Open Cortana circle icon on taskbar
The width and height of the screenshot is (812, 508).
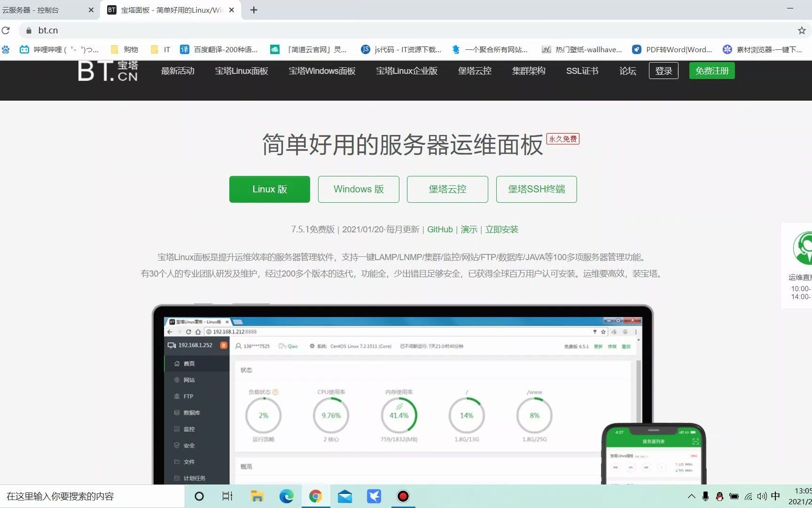(x=199, y=496)
